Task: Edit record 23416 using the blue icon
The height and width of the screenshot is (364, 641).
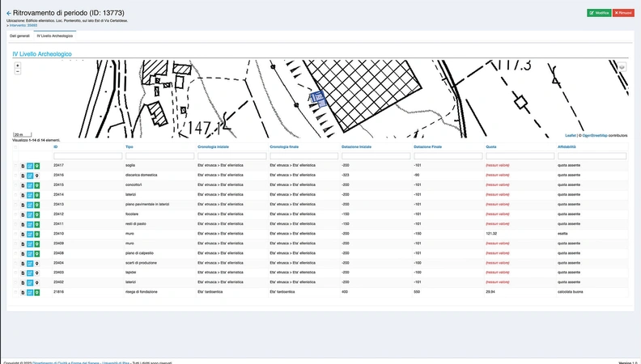Action: (x=30, y=176)
